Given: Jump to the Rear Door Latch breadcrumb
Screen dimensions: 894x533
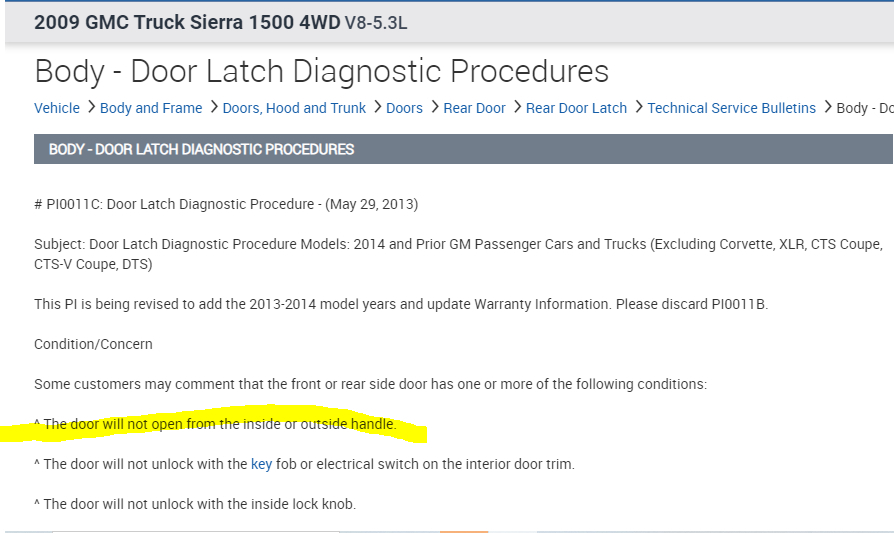Looking at the screenshot, I should click(x=576, y=108).
